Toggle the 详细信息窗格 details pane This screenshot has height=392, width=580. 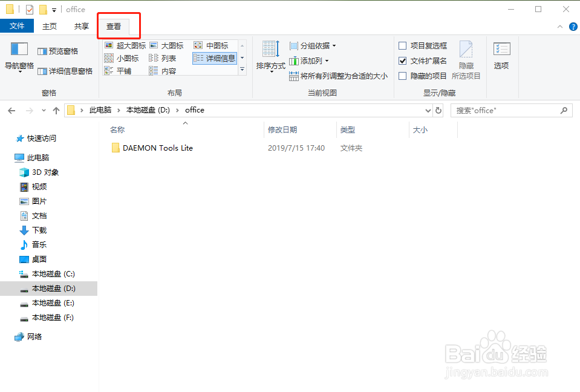coord(65,71)
